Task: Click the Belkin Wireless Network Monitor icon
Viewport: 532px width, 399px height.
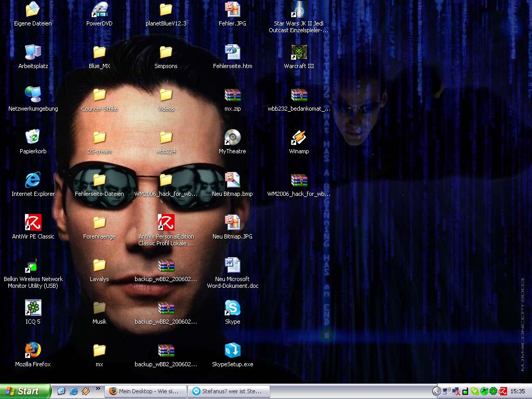Action: [33, 265]
